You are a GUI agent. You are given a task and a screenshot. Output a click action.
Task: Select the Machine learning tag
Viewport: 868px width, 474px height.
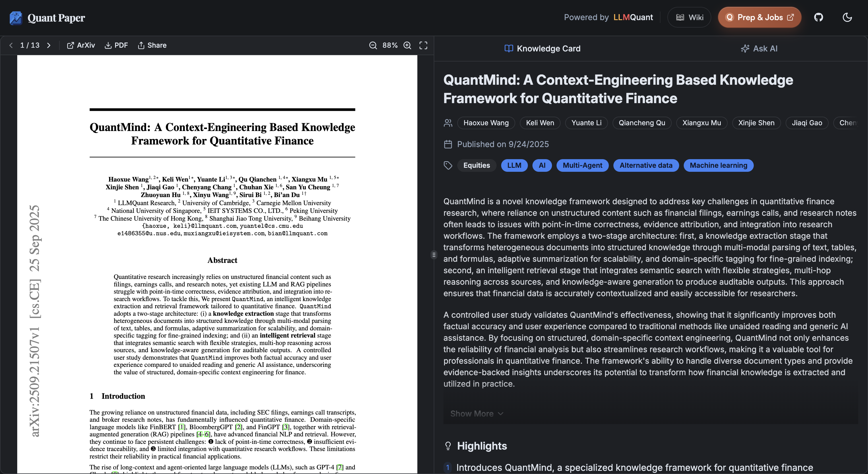pyautogui.click(x=718, y=165)
